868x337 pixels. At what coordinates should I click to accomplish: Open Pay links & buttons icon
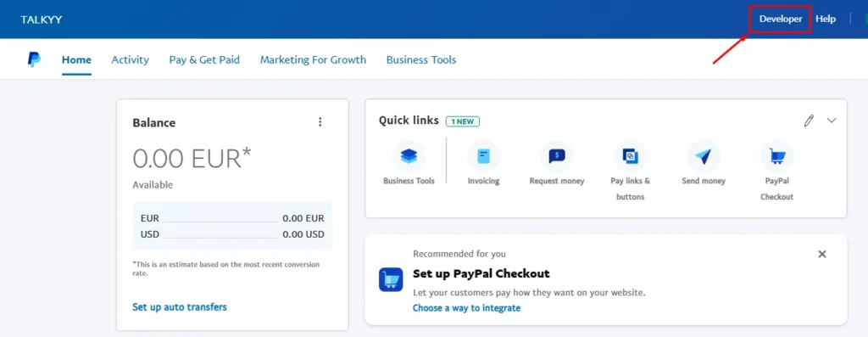click(x=631, y=157)
